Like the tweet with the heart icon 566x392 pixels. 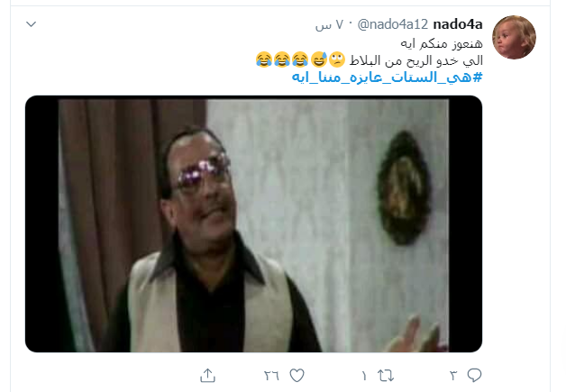click(x=297, y=376)
